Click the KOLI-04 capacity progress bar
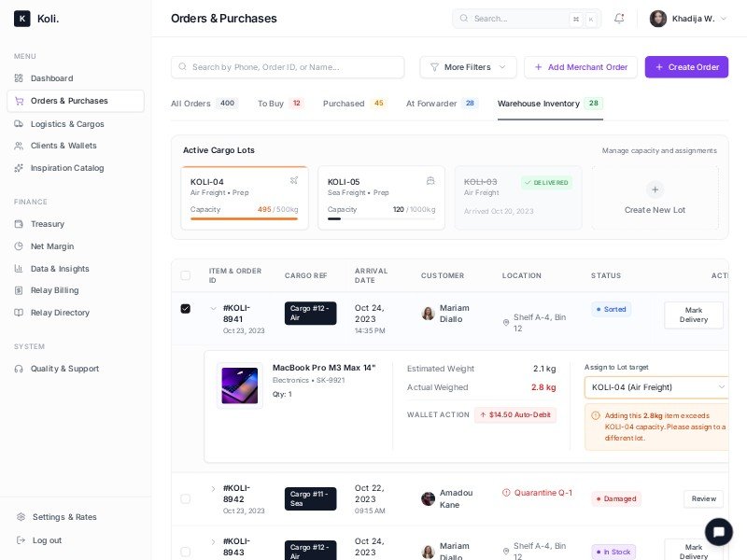The width and height of the screenshot is (747, 560). 244,218
